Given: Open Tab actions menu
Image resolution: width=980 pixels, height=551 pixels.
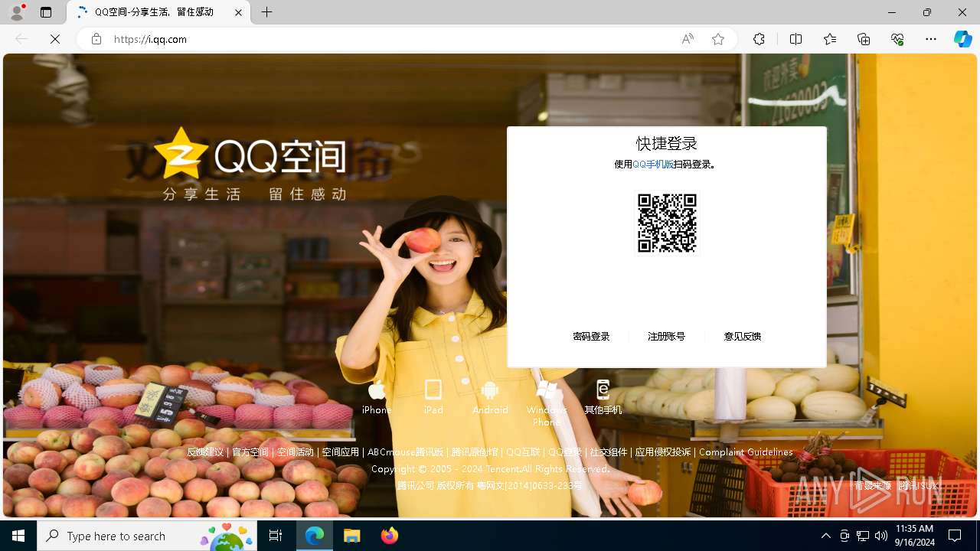Looking at the screenshot, I should 46,12.
